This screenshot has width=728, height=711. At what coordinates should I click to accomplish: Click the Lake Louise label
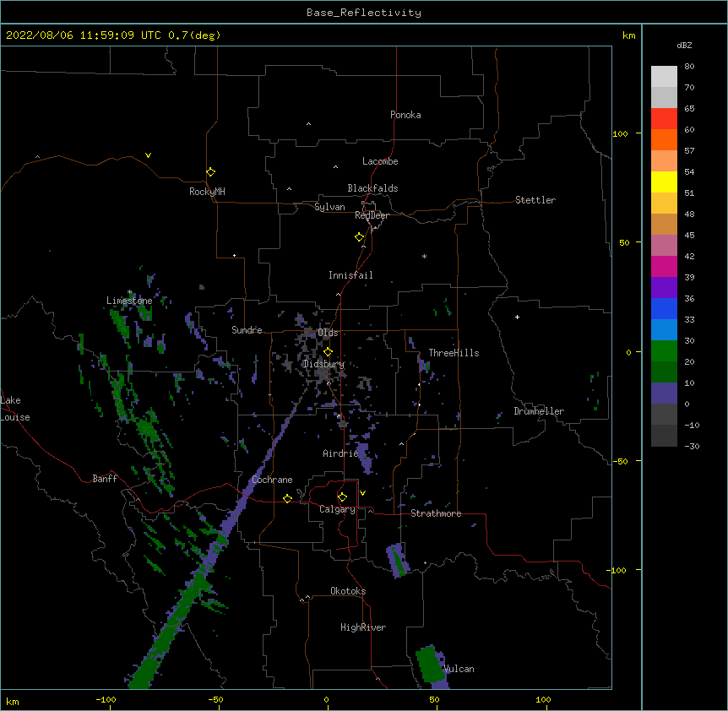(15, 409)
